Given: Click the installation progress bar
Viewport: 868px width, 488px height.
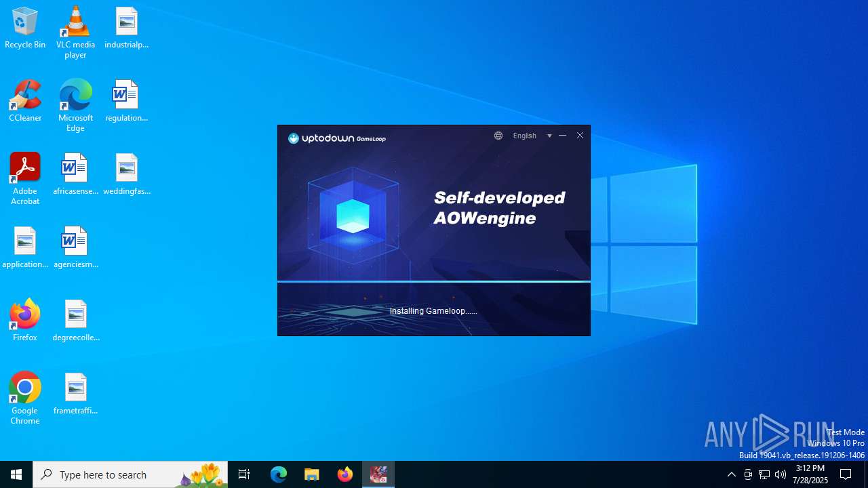Looking at the screenshot, I should 434,281.
